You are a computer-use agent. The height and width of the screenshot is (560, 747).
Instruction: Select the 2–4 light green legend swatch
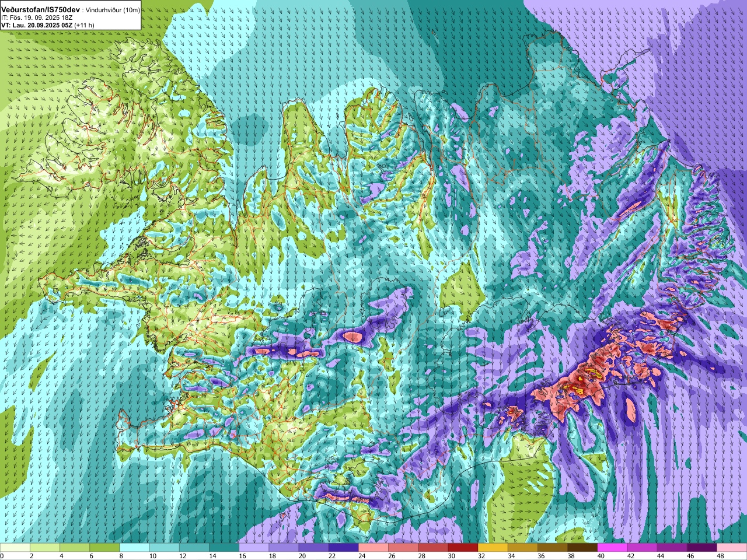click(45, 548)
